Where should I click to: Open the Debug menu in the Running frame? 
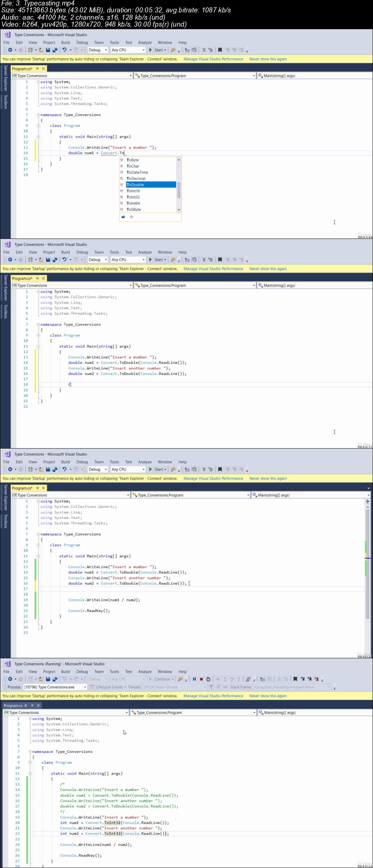pos(82,672)
